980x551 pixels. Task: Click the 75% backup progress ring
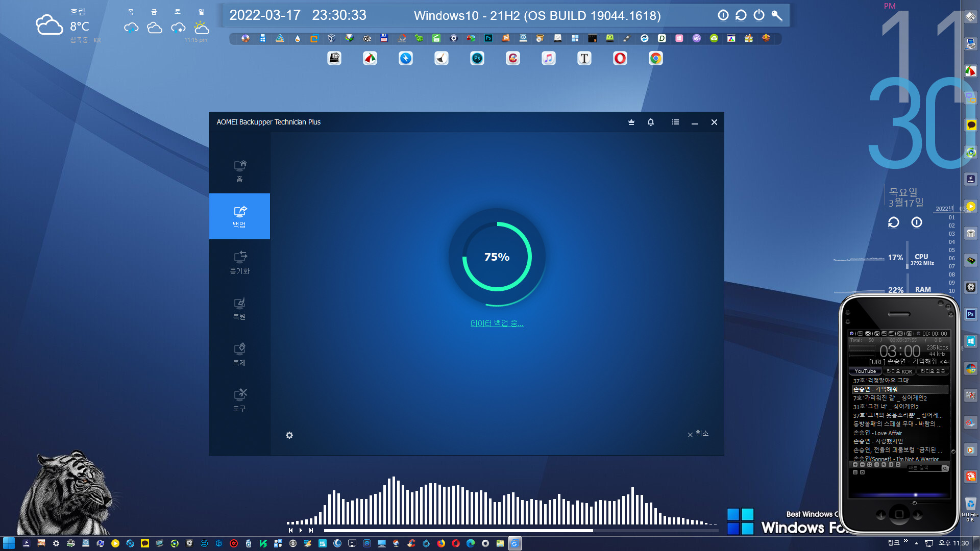pos(497,257)
